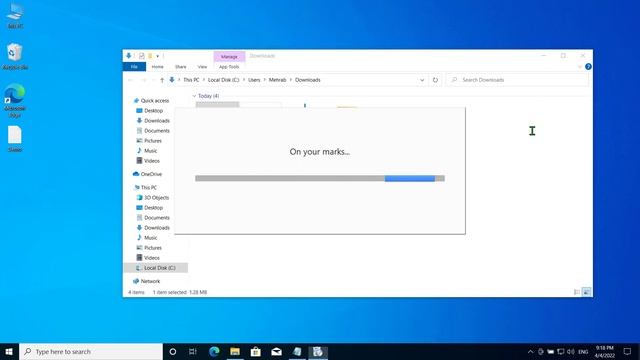Open the File tab in Explorer ribbon
Viewport: 640px width, 360px height.
pos(134,67)
